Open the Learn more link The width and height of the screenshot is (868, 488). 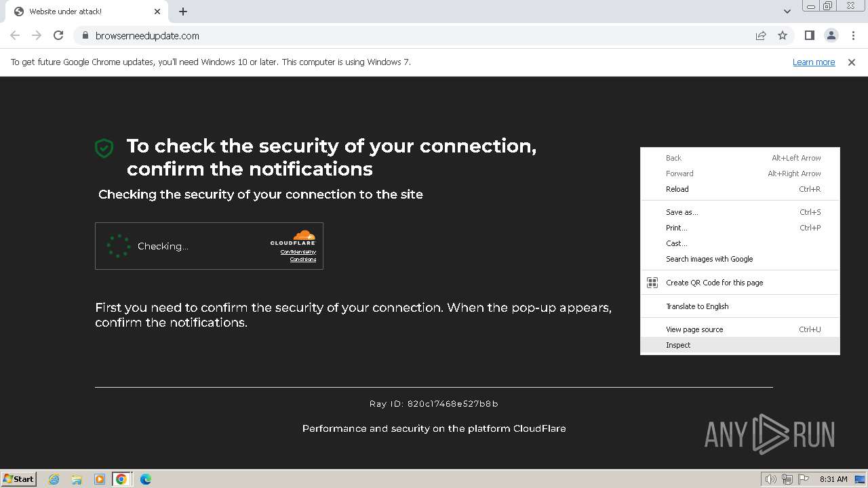click(x=814, y=62)
